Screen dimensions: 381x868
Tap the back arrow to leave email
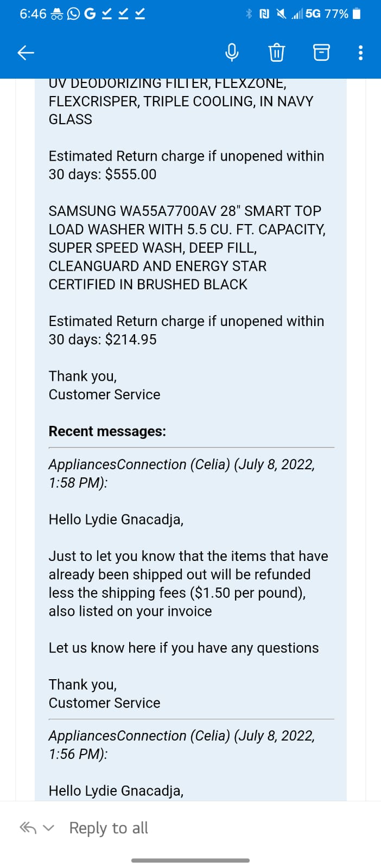tap(26, 53)
